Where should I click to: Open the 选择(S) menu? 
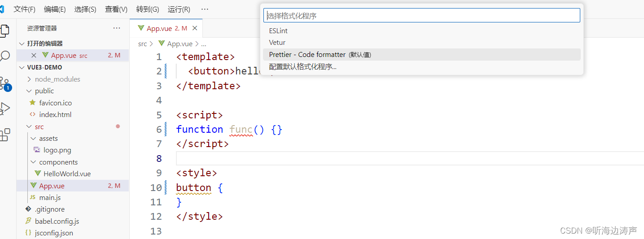(x=85, y=9)
